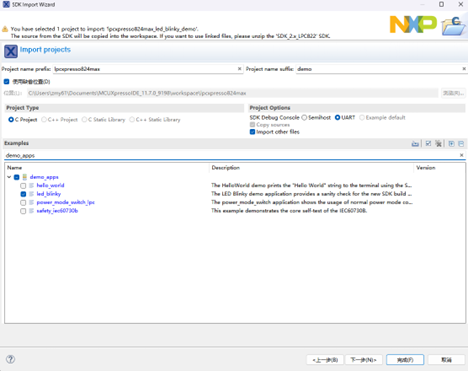Click the power_mode_switch application description text
Screen dimensions: 468x371
pyautogui.click(x=312, y=202)
